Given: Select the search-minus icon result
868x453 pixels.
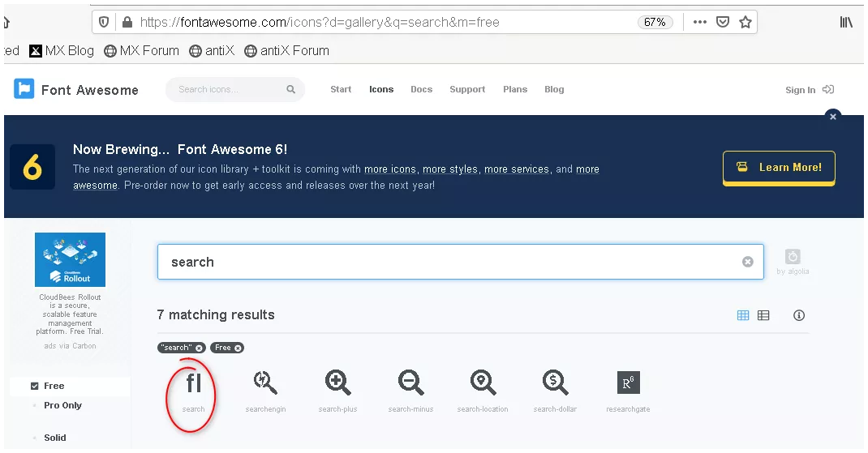Looking at the screenshot, I should [x=410, y=391].
